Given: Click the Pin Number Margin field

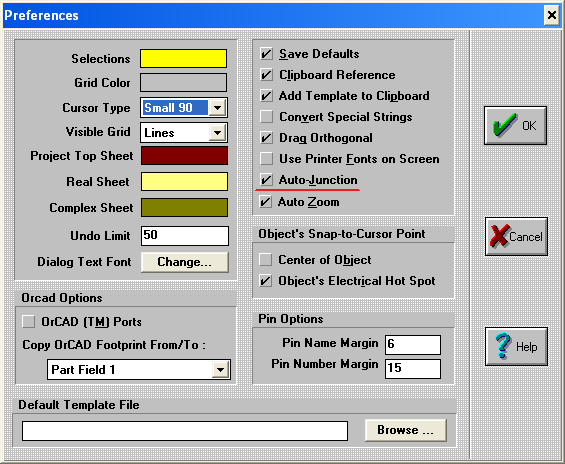Looking at the screenshot, I should [413, 369].
